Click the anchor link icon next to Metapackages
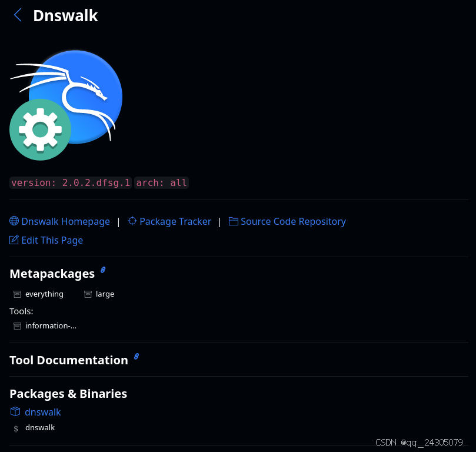 pyautogui.click(x=103, y=270)
